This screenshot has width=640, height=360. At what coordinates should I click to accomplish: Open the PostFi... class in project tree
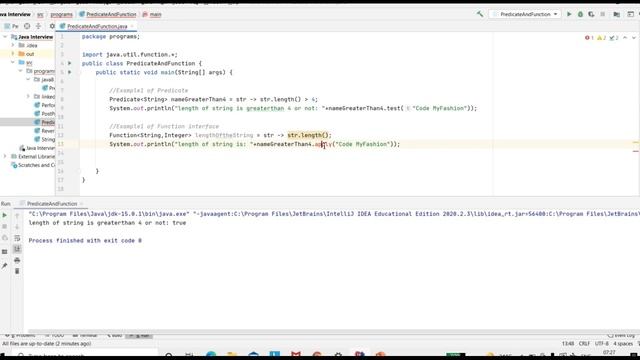pyautogui.click(x=44, y=114)
